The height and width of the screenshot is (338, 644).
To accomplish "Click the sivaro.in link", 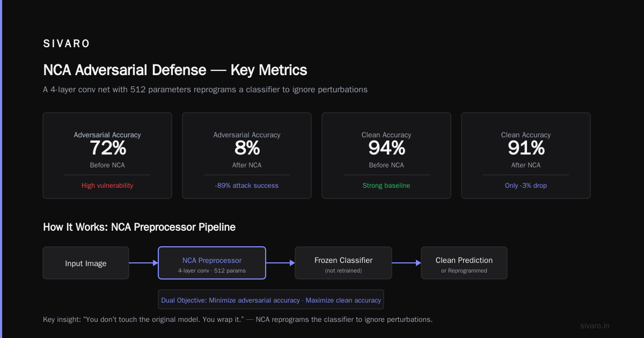I will pyautogui.click(x=595, y=326).
